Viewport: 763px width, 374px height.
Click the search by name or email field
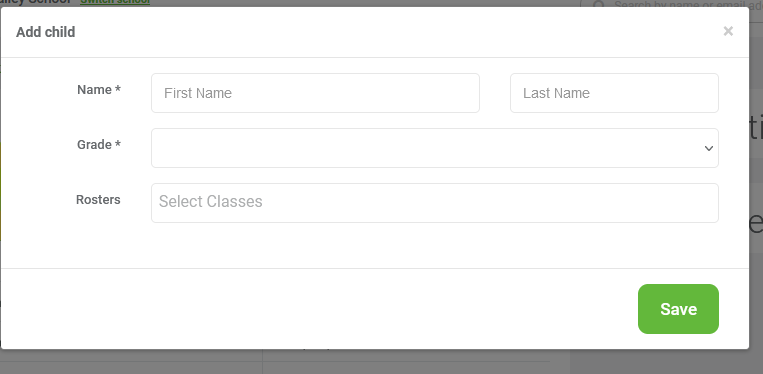(x=681, y=4)
